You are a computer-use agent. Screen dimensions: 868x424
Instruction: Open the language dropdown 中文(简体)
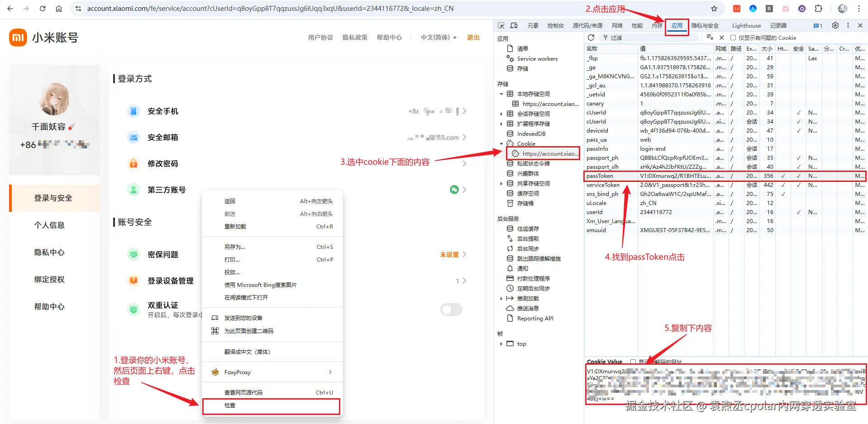439,38
